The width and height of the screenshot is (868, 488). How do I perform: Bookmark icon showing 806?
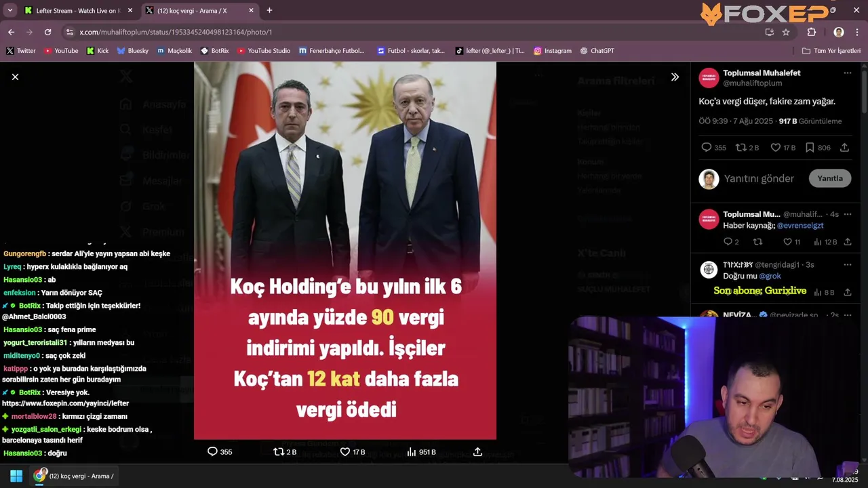pyautogui.click(x=810, y=147)
